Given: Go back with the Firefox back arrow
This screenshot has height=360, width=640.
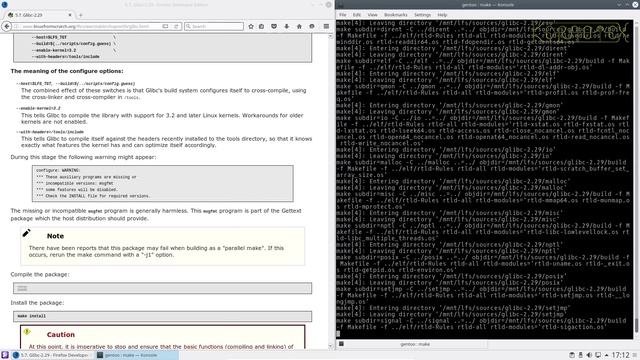Looking at the screenshot, I should point(7,26).
